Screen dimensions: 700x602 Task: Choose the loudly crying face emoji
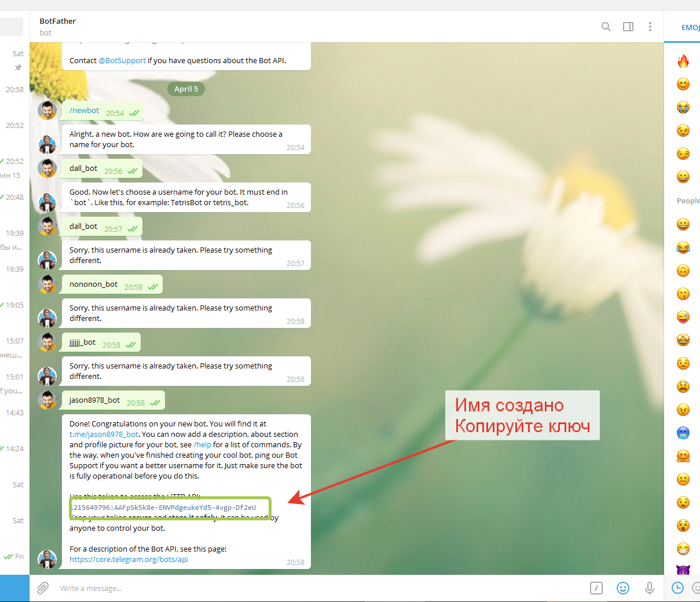[x=683, y=107]
